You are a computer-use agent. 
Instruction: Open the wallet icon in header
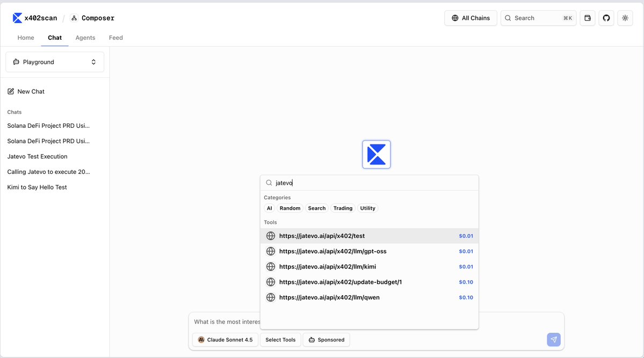(x=587, y=18)
